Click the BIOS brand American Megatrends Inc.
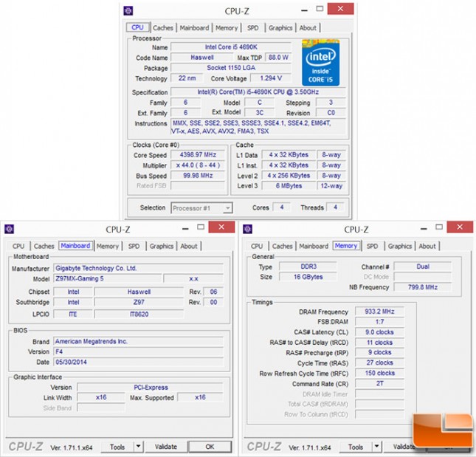476x457 pixels. pos(139,341)
